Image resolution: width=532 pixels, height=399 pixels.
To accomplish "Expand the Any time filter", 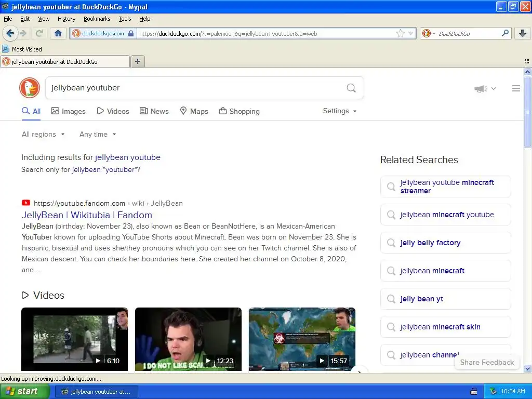I will [98, 135].
